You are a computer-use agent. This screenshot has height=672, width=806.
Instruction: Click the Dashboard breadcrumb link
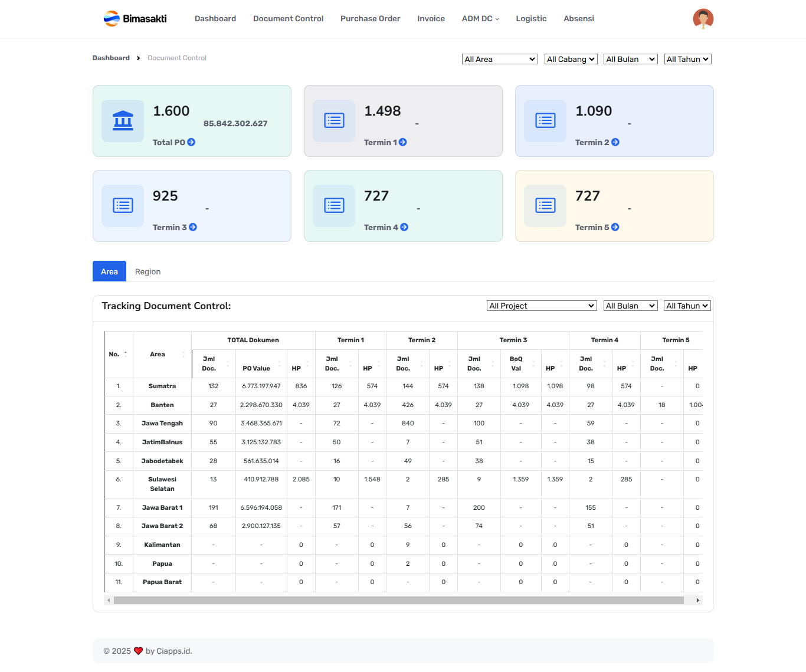(111, 58)
